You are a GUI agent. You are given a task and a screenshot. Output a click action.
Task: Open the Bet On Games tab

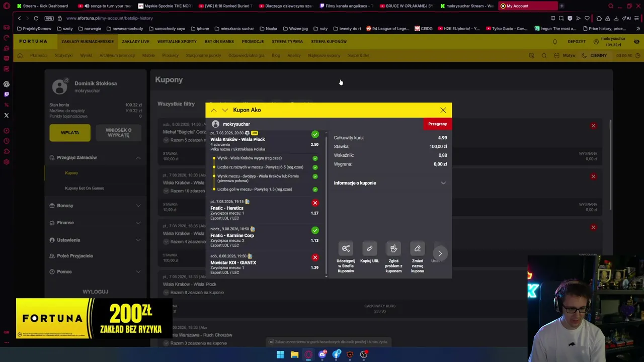[219, 42]
